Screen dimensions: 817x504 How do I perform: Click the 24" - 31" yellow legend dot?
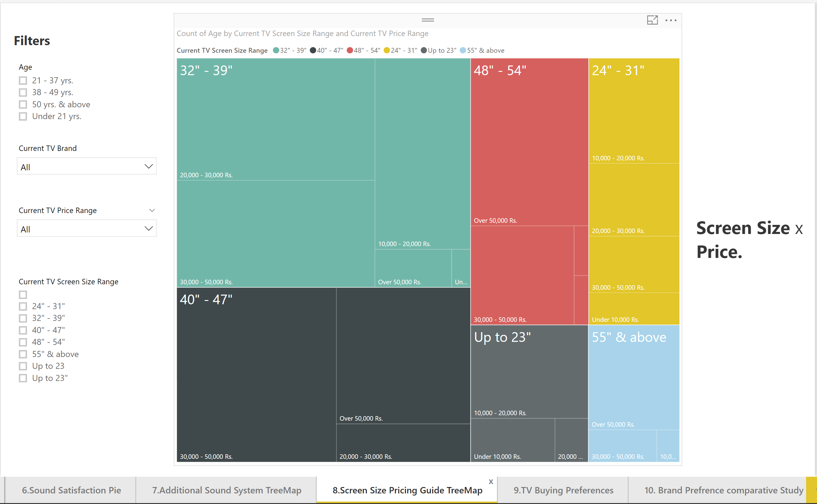[x=387, y=50]
